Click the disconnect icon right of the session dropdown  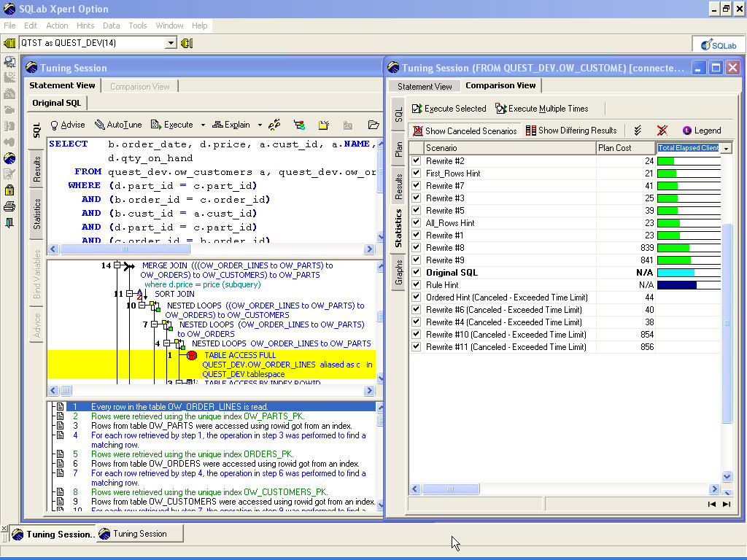pos(187,43)
